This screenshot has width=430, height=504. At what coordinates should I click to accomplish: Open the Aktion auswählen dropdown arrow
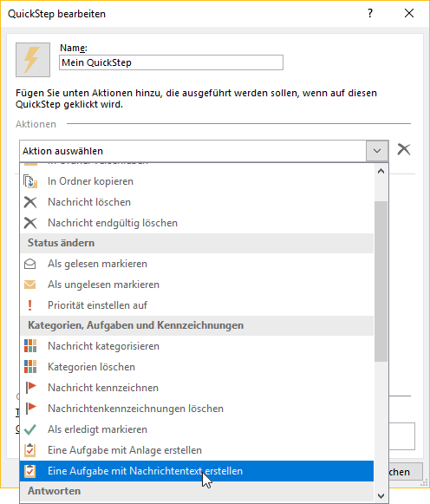coord(377,151)
